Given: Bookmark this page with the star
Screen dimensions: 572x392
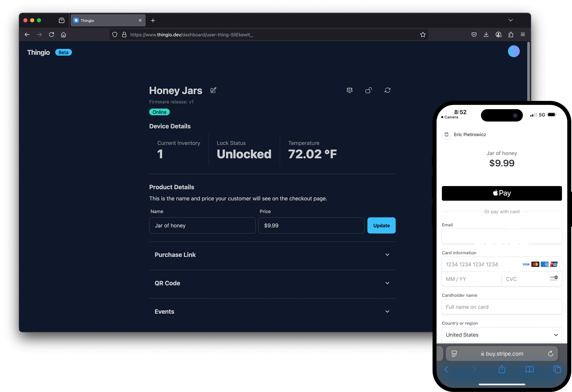Looking at the screenshot, I should coord(423,35).
